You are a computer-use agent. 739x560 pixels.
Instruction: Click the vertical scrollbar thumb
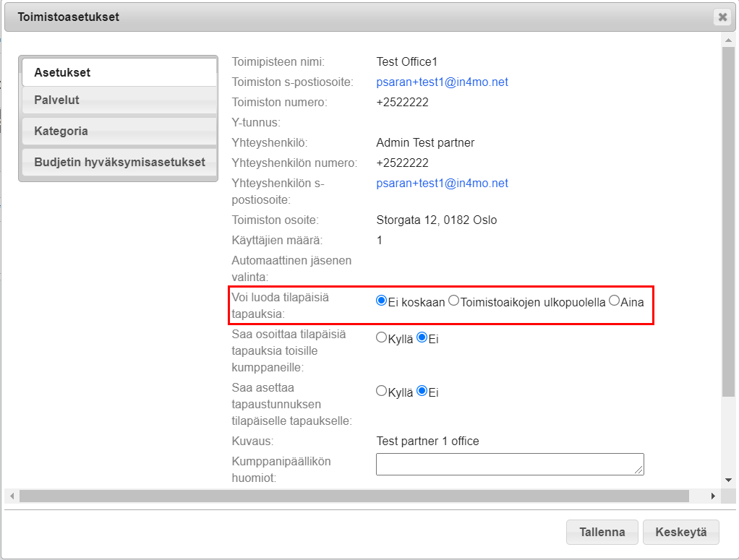click(x=727, y=217)
